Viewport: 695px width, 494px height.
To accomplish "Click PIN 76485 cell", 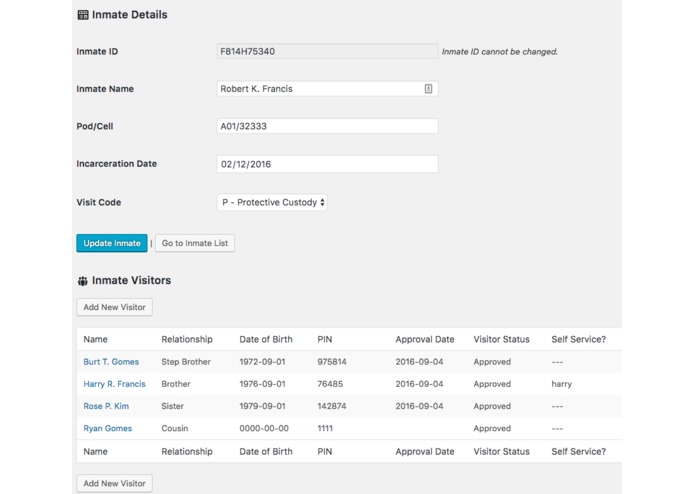I will coord(330,384).
